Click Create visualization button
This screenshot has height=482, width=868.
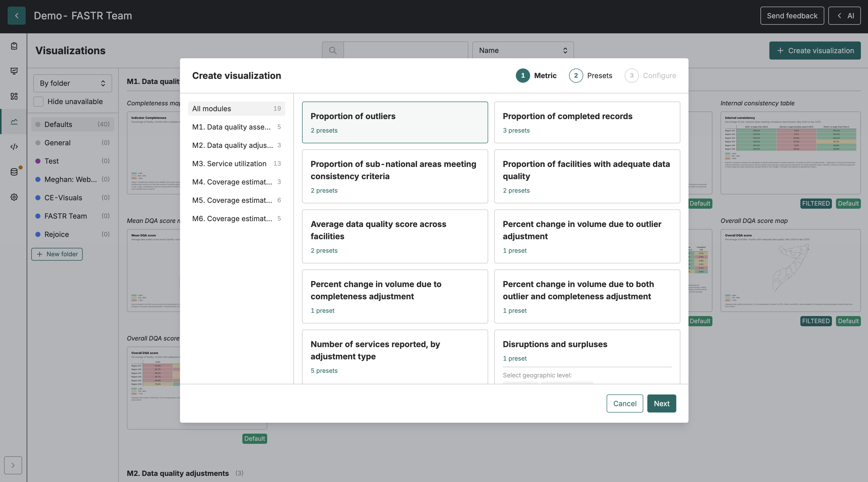(815, 51)
